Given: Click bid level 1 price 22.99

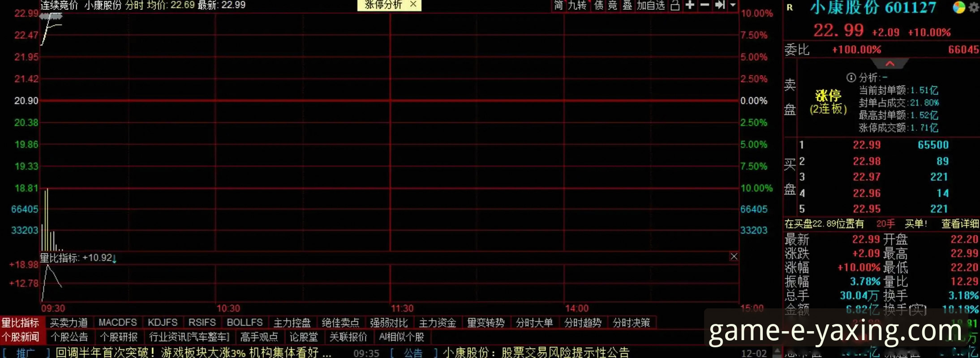Looking at the screenshot, I should [x=866, y=145].
